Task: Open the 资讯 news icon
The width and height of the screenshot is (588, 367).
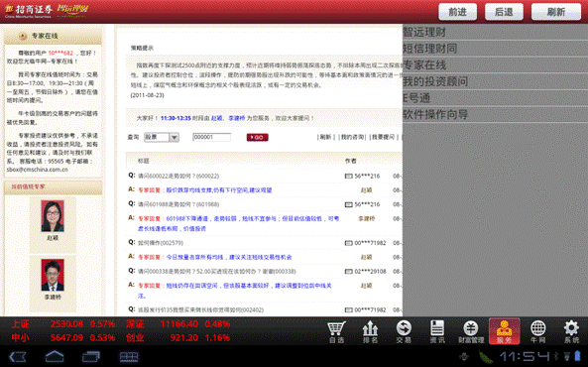Action: click(437, 331)
